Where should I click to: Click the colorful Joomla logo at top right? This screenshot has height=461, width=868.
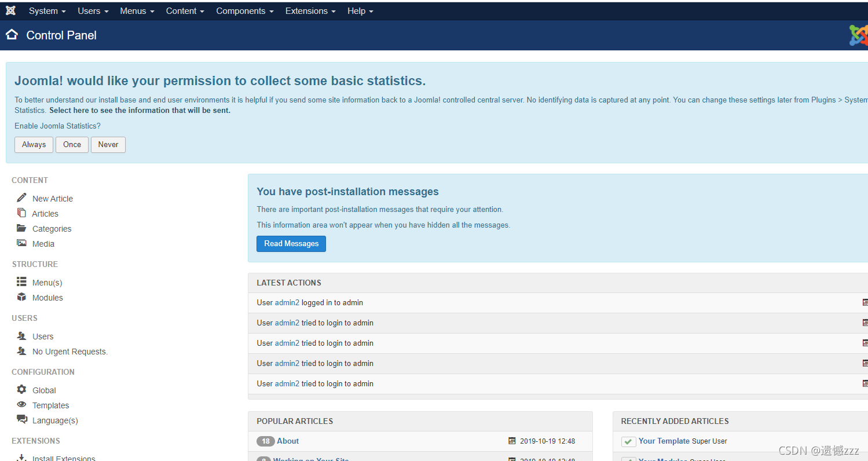click(x=859, y=35)
